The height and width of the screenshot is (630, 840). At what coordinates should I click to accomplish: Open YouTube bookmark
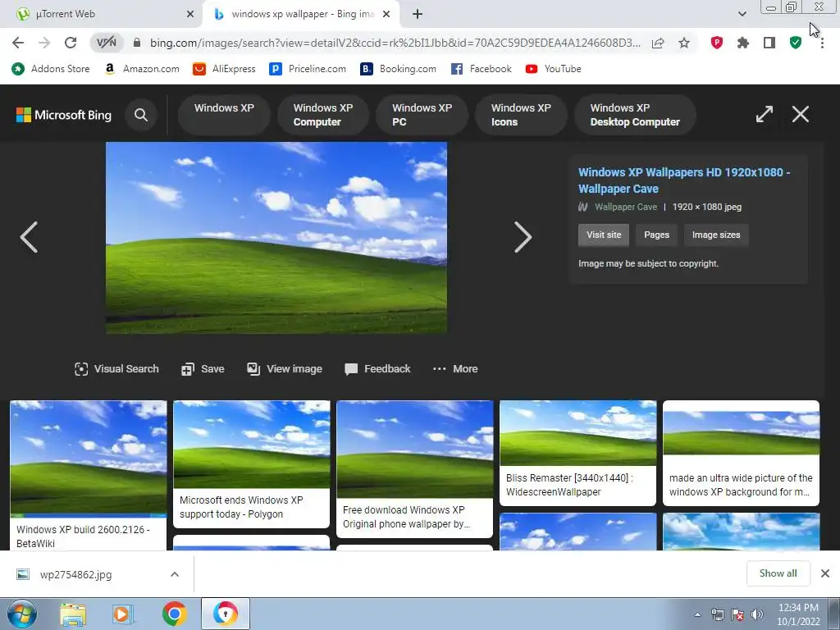(x=554, y=69)
